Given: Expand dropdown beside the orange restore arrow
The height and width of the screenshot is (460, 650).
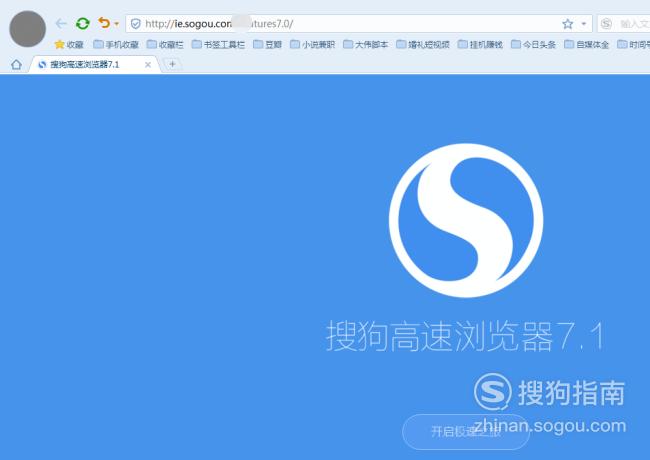Looking at the screenshot, I should pos(116,24).
